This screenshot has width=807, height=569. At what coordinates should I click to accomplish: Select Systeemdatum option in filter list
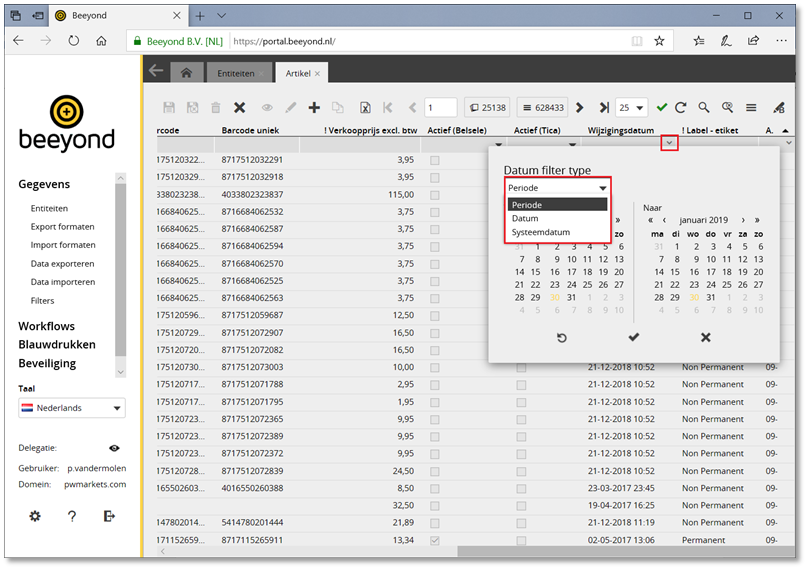[x=557, y=232]
